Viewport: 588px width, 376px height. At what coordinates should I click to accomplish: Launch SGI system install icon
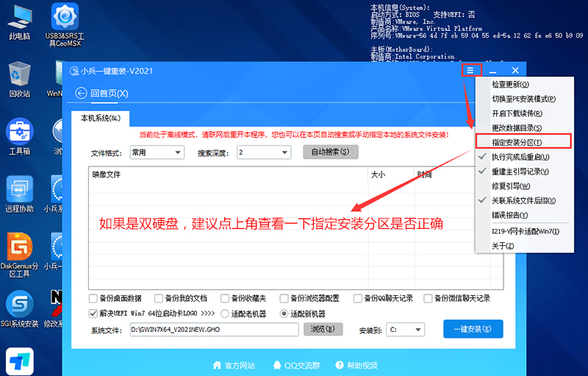pos(20,310)
